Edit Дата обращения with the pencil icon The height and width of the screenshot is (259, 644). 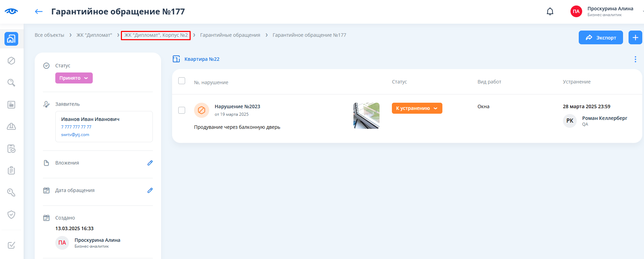click(x=150, y=190)
